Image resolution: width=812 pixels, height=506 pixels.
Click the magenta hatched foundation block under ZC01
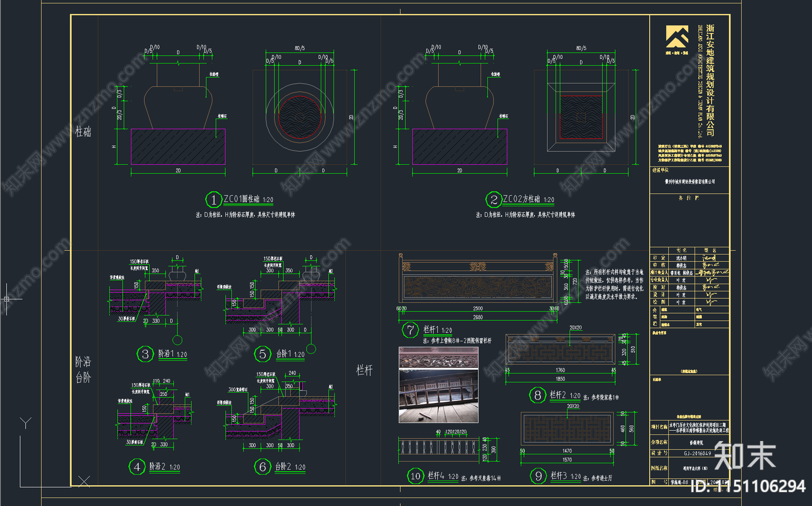178,146
